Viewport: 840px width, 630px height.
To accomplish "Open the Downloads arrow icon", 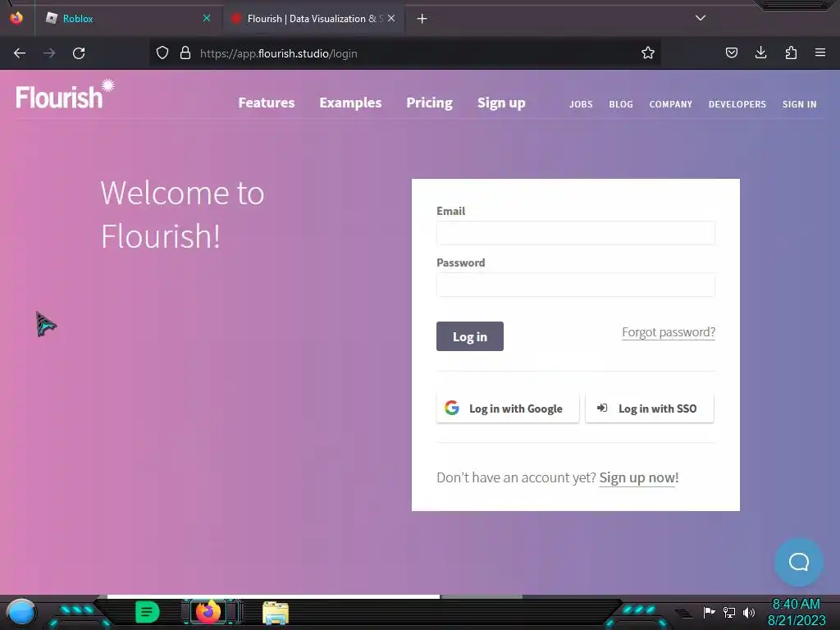I will (760, 52).
